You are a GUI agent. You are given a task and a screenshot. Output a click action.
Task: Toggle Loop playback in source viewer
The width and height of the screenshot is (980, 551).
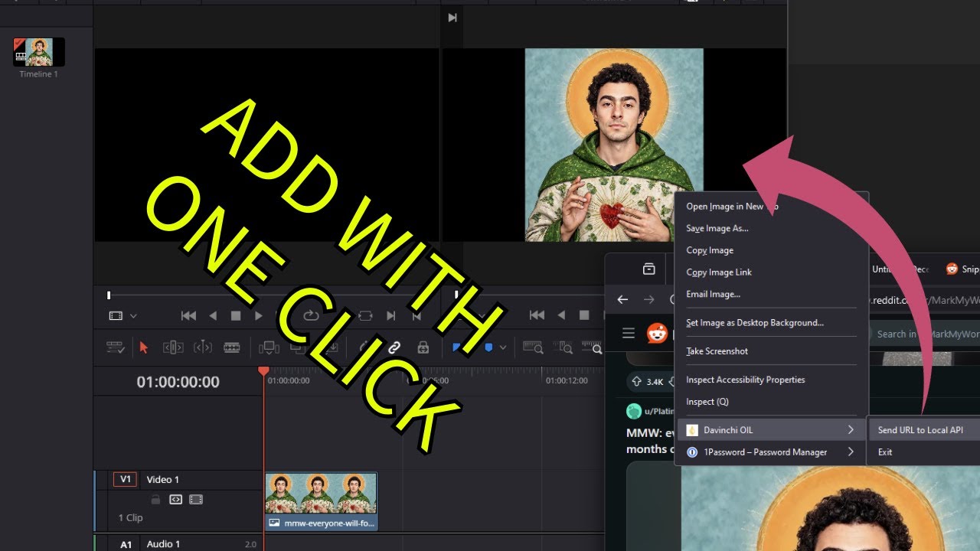coord(311,315)
